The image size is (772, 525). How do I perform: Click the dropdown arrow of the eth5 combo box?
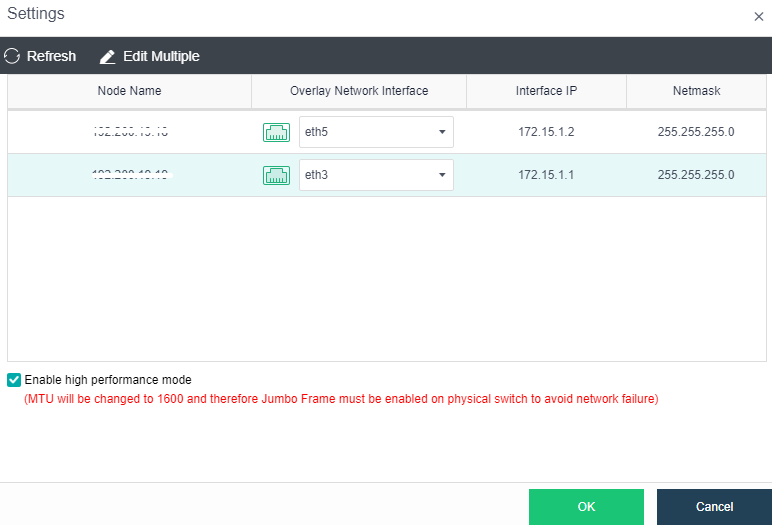coord(441,132)
